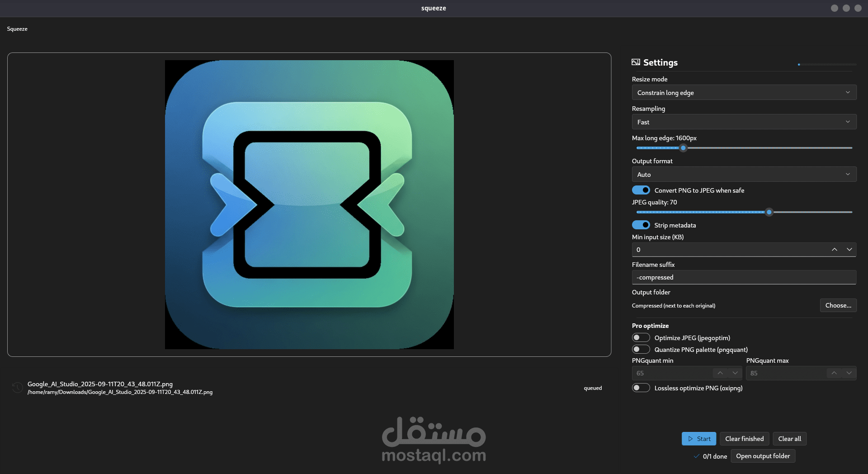Viewport: 868px width, 474px height.
Task: Click the JPEG quality slider handle
Action: click(769, 212)
